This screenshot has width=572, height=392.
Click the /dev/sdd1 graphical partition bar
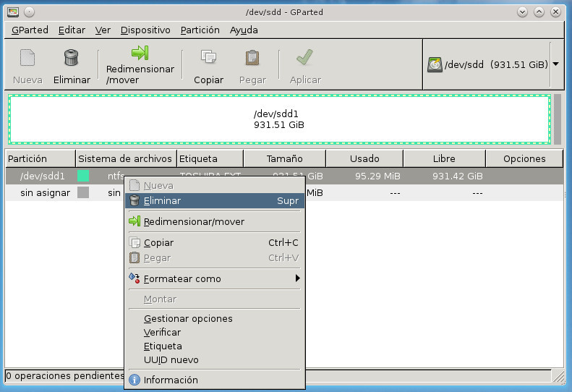[279, 119]
